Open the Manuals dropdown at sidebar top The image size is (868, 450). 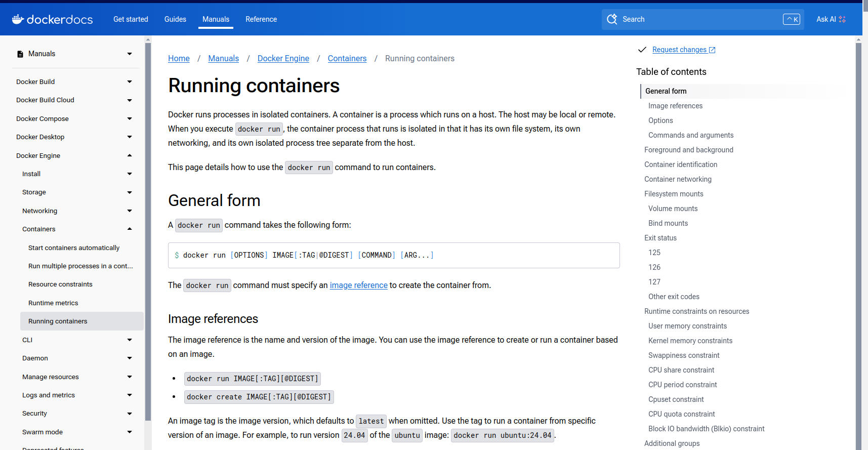click(x=130, y=54)
